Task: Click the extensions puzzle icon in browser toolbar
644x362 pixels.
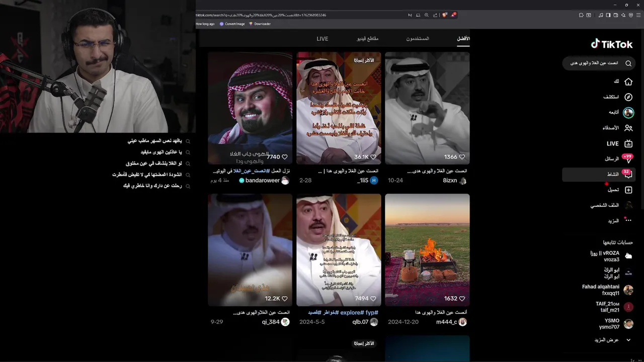Action: pyautogui.click(x=581, y=15)
